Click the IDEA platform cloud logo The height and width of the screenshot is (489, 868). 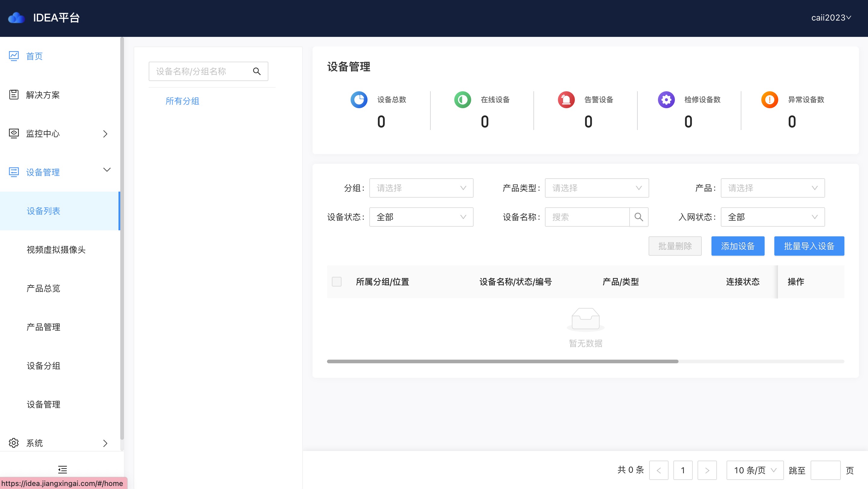pyautogui.click(x=16, y=18)
